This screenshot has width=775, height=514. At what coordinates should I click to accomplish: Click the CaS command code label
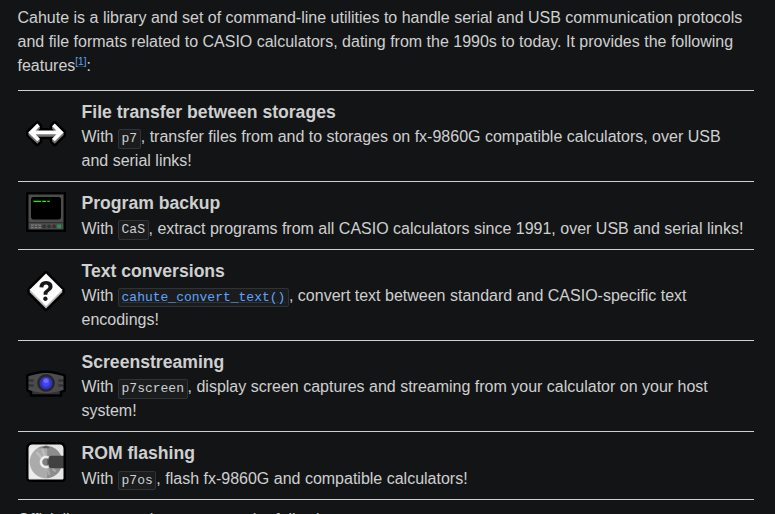(x=132, y=229)
